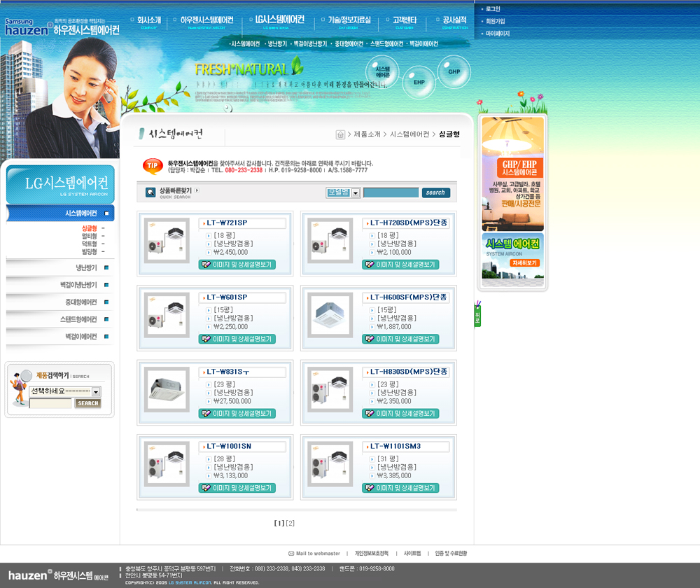Screen dimensions: 700x588
Task: Click the orange TIP speech bubble icon
Action: (153, 166)
